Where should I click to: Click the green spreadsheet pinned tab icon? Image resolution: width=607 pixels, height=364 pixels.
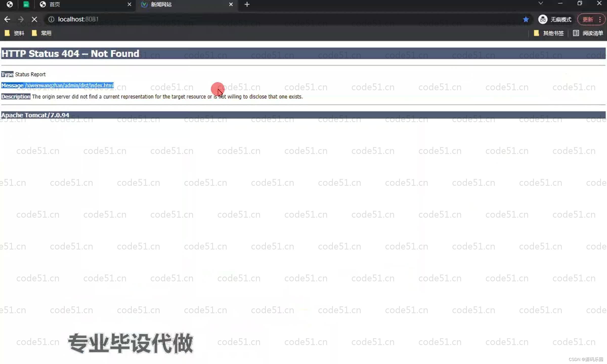(26, 4)
